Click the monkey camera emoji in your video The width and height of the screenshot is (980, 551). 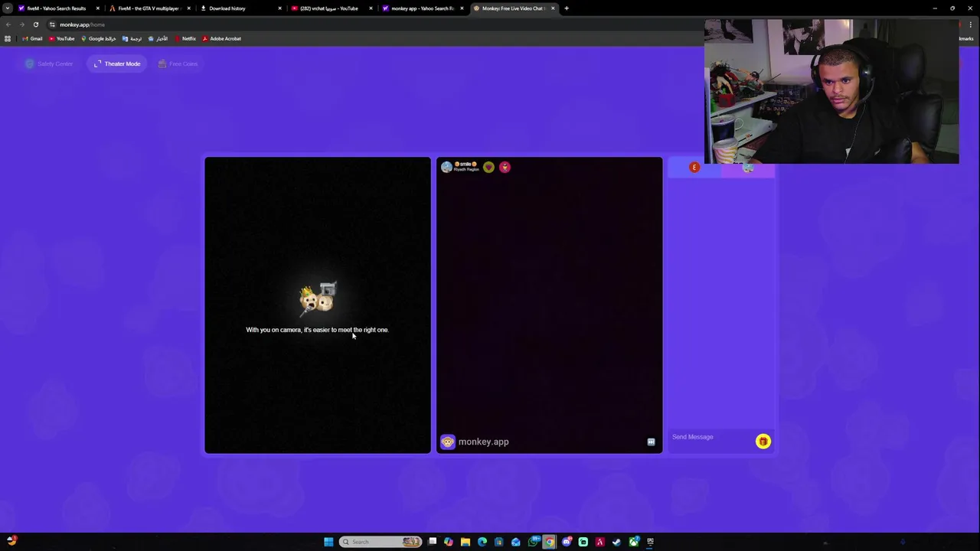[318, 298]
